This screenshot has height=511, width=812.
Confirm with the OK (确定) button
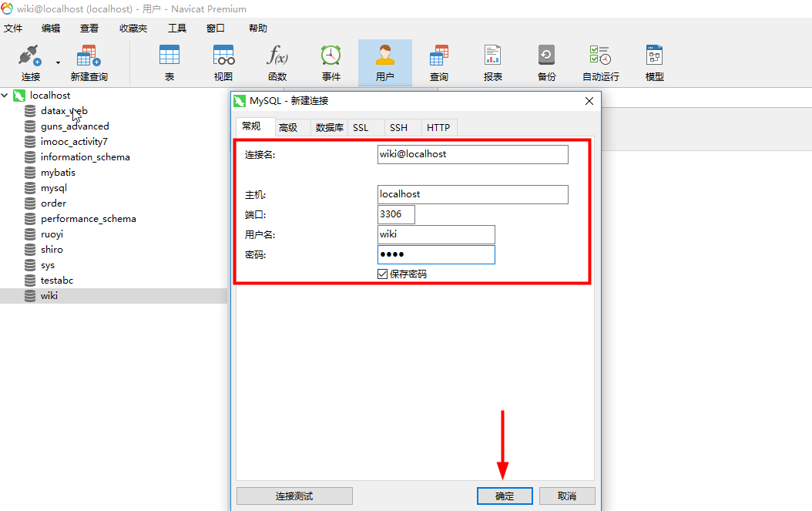click(505, 496)
